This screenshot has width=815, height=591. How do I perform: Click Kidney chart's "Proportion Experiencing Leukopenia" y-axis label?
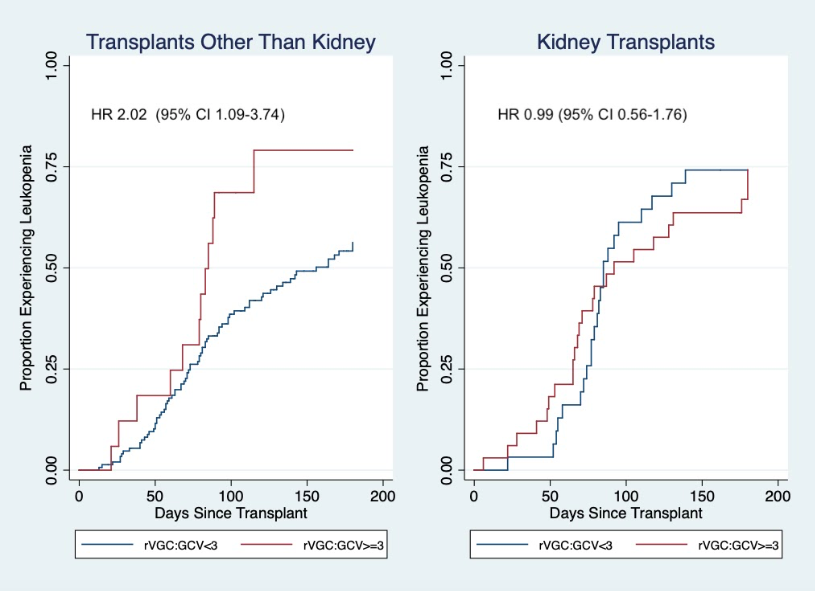(x=423, y=267)
